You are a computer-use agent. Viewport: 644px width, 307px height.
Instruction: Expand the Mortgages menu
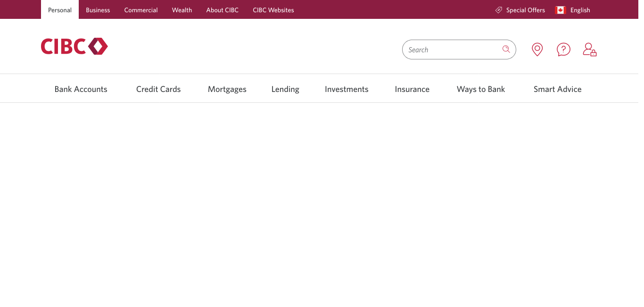click(227, 89)
